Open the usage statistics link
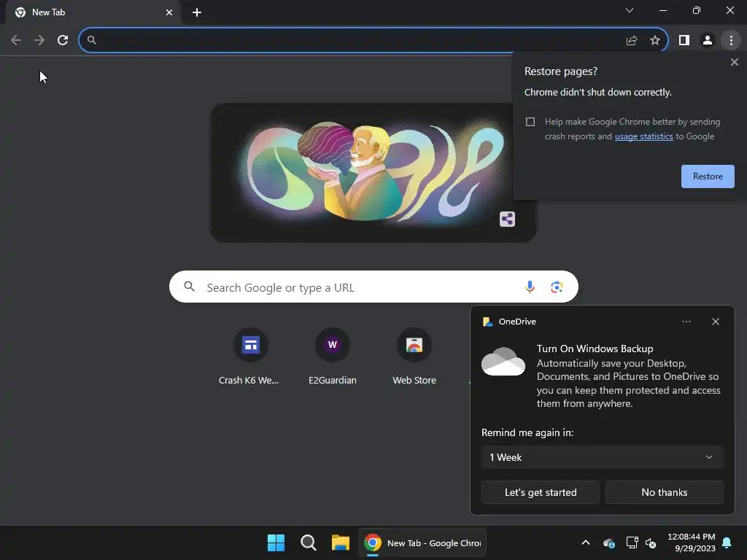The image size is (747, 560). tap(643, 136)
